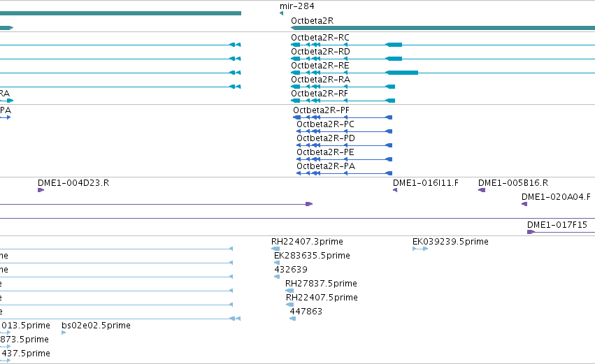
Task: Select RH27837.5prime EST label
Action: (x=321, y=284)
